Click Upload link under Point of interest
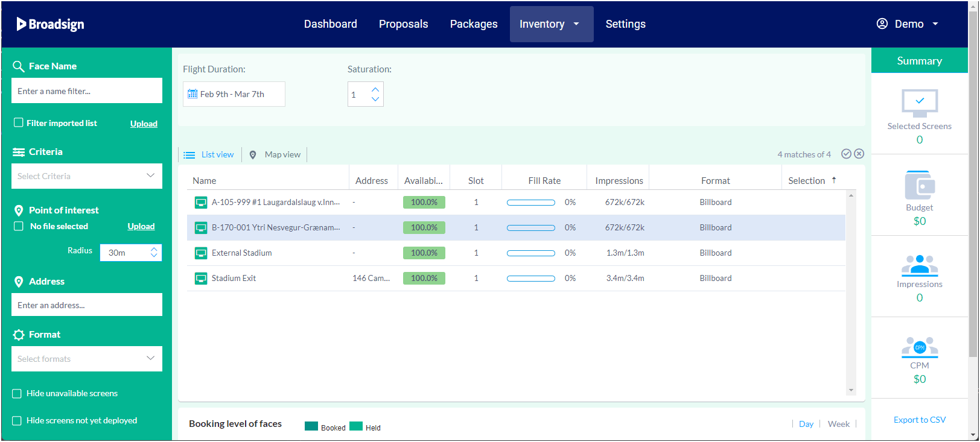 (141, 226)
